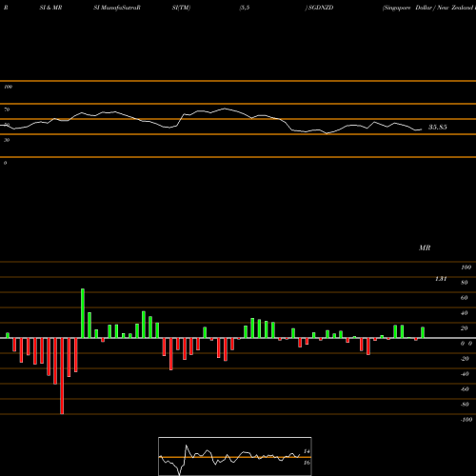Screen dimensions: 476x476
Task: Click the 'SI(TM)' header label
Action: pos(181,8)
